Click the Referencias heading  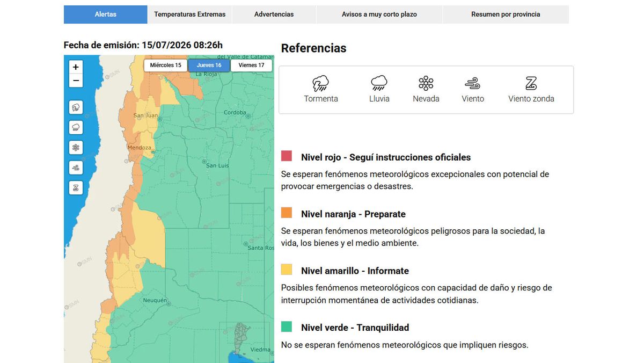[314, 48]
